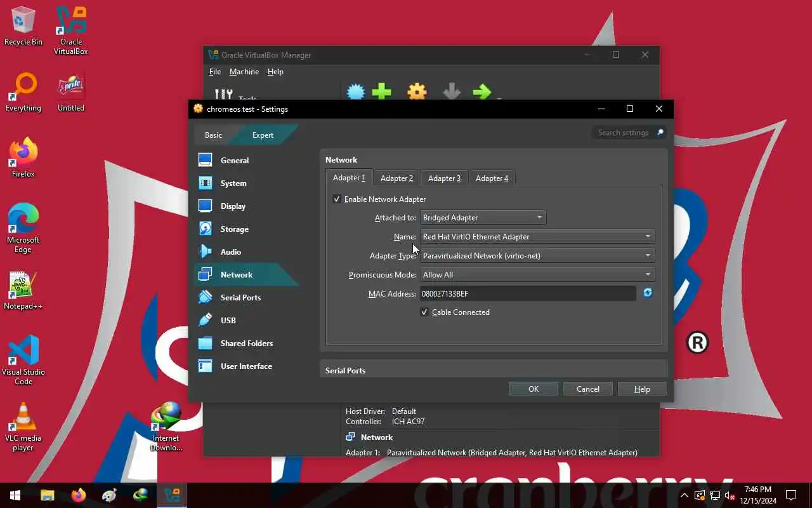Open the File menu in VirtualBox Manager
This screenshot has width=812, height=508.
(x=215, y=72)
